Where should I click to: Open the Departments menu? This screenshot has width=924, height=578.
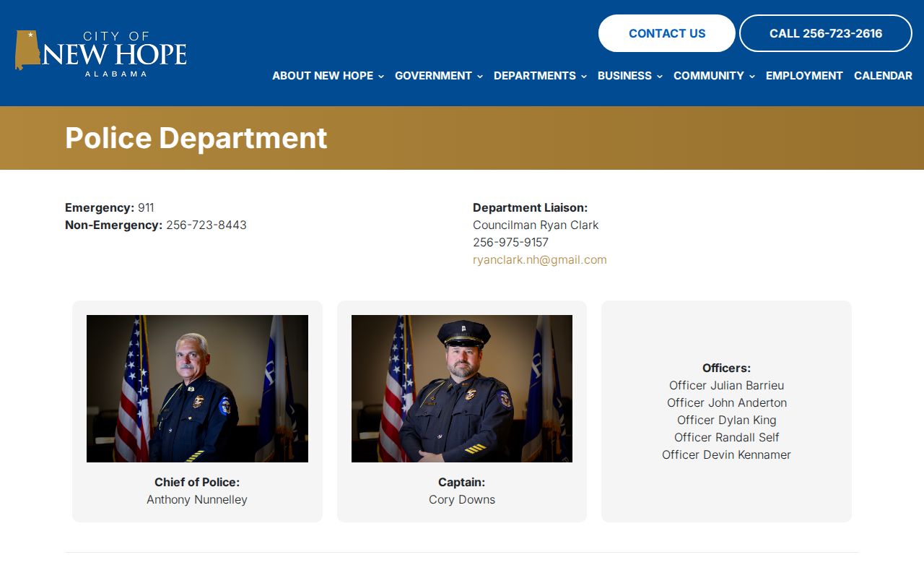540,76
